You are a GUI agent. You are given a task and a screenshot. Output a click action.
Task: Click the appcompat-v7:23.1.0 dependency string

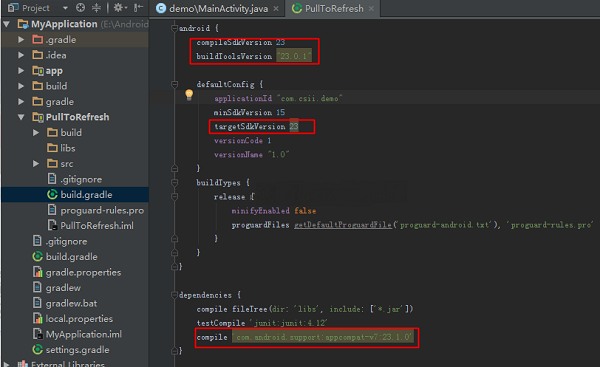[x=323, y=337]
